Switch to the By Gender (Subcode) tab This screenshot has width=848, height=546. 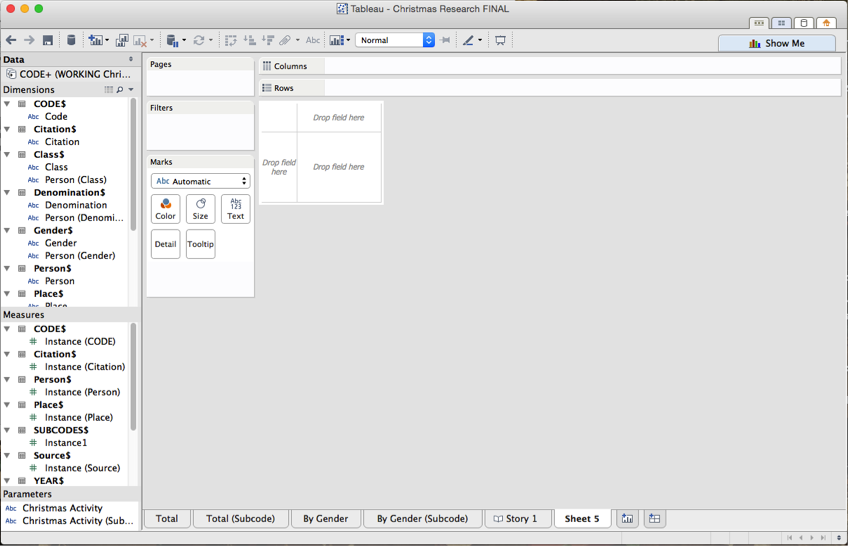[x=422, y=518]
